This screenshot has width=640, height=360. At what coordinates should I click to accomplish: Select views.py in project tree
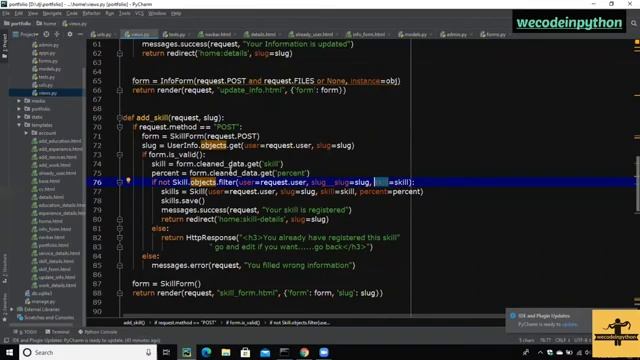tap(45, 93)
